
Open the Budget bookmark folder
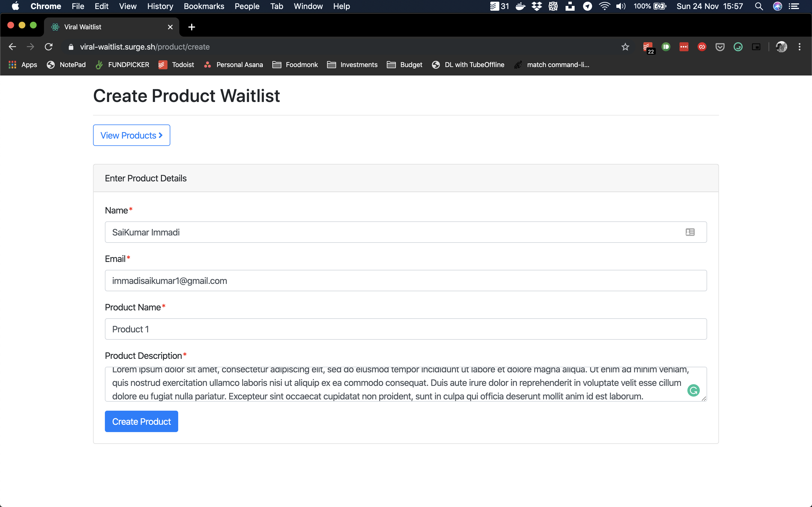coord(405,65)
